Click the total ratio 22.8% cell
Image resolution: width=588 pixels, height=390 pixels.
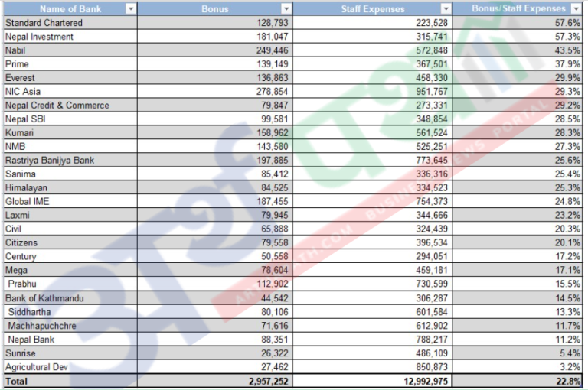[518, 381]
